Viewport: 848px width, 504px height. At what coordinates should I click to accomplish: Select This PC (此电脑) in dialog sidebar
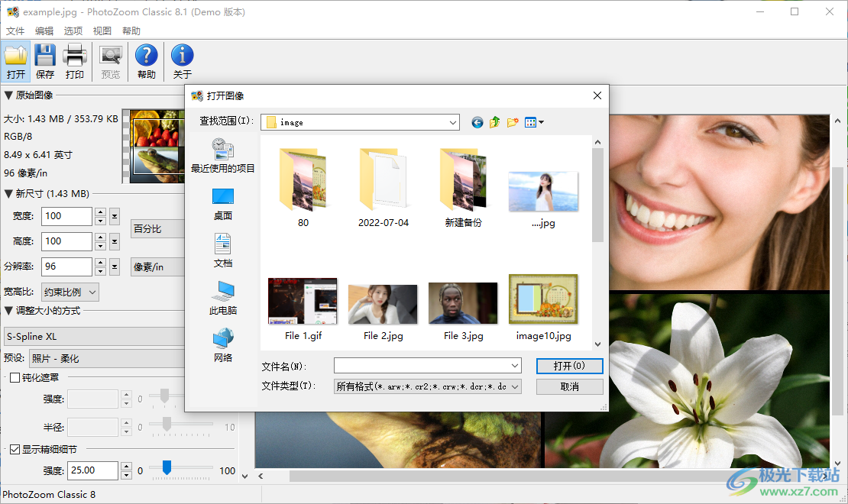tap(223, 298)
